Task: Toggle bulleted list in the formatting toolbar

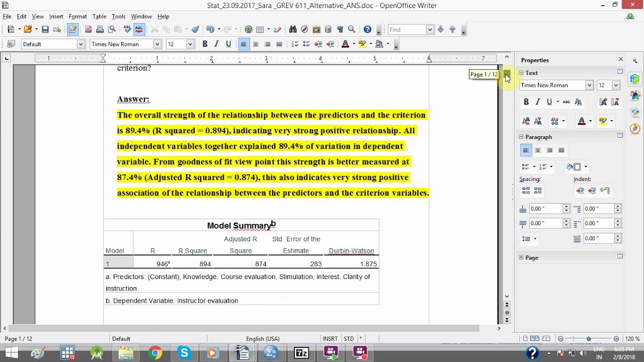Action: coord(306,44)
